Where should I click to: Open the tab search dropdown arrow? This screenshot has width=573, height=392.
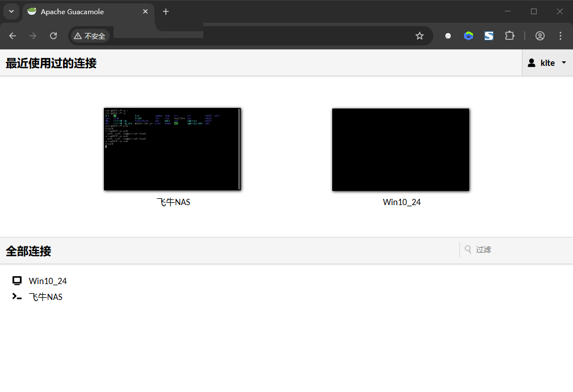(x=11, y=11)
